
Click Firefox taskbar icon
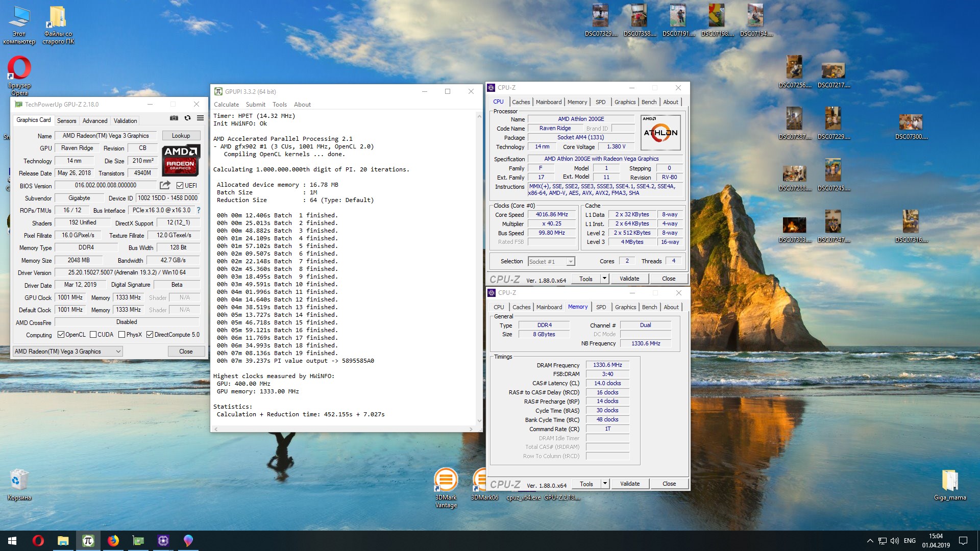pos(113,540)
